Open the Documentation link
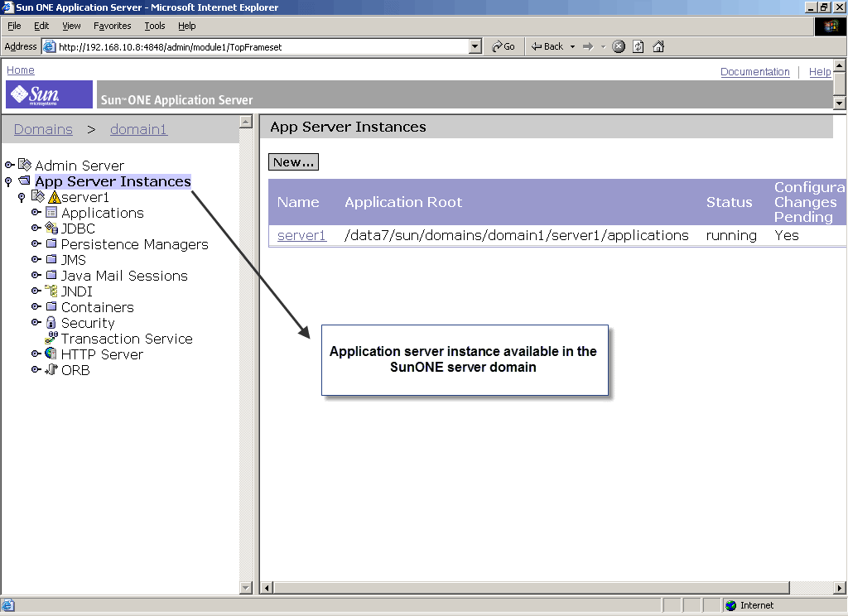 [755, 71]
